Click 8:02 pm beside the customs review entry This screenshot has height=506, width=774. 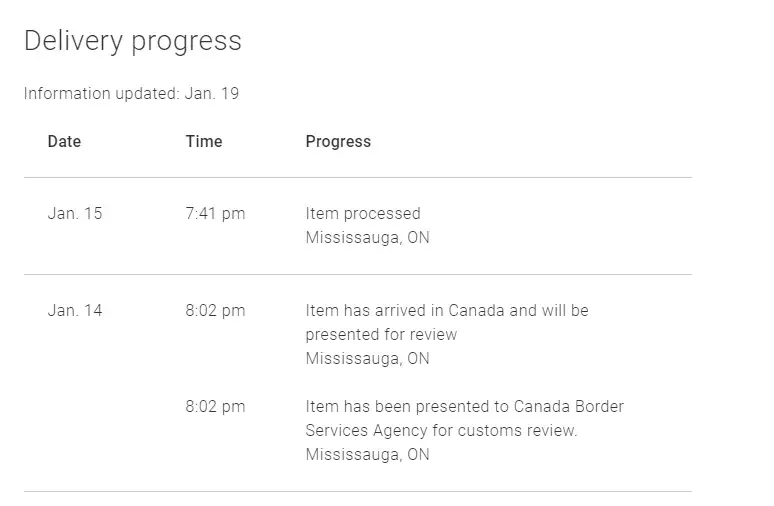pyautogui.click(x=215, y=407)
